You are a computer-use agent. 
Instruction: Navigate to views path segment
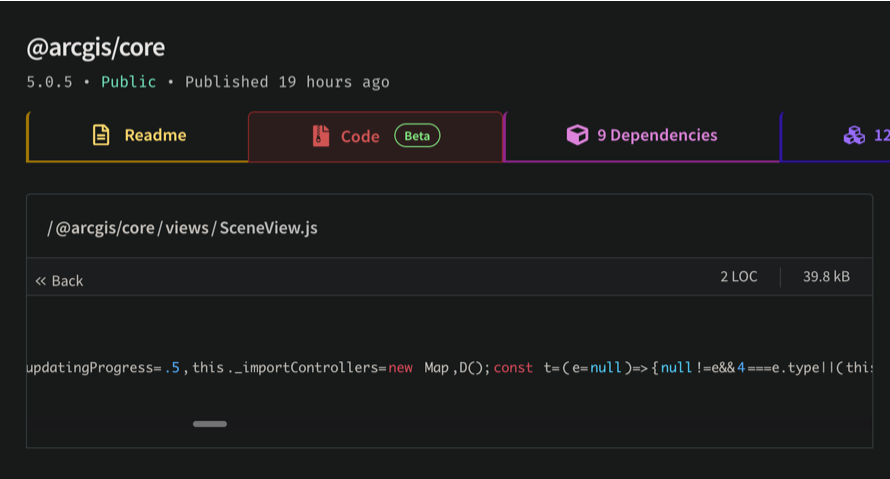(x=187, y=228)
